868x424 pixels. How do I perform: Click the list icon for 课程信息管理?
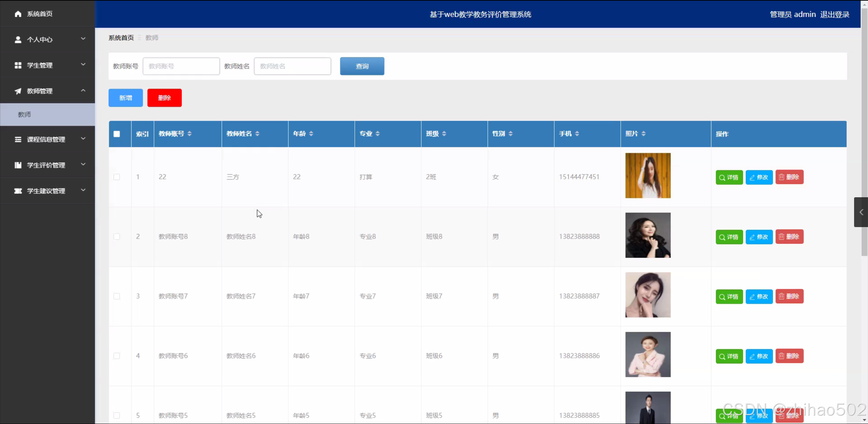coord(18,140)
